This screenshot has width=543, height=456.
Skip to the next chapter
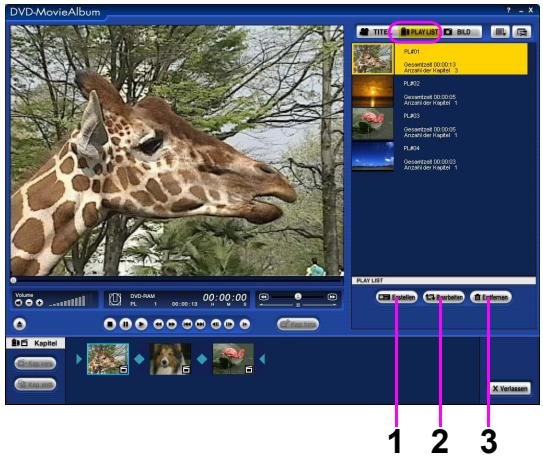[x=200, y=324]
